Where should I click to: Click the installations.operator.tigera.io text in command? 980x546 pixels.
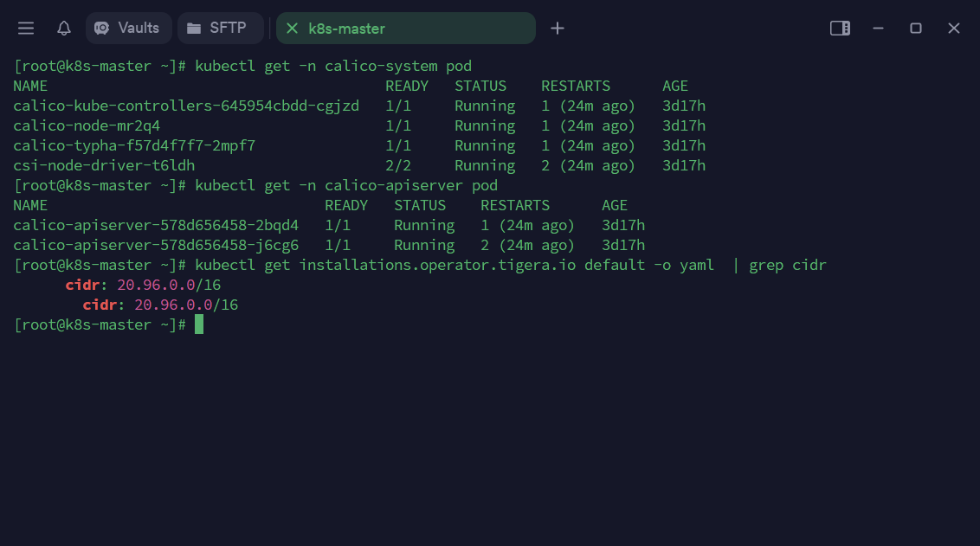437,265
